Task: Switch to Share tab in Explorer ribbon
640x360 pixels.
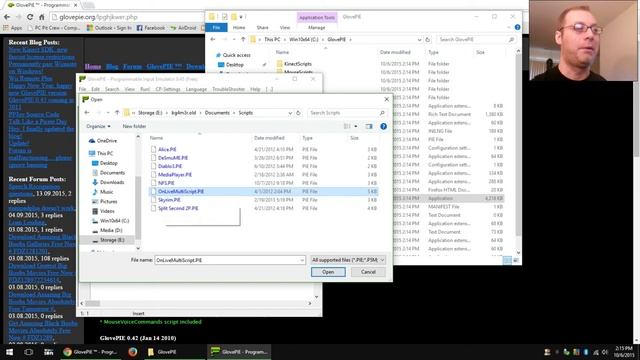Action: pos(262,27)
